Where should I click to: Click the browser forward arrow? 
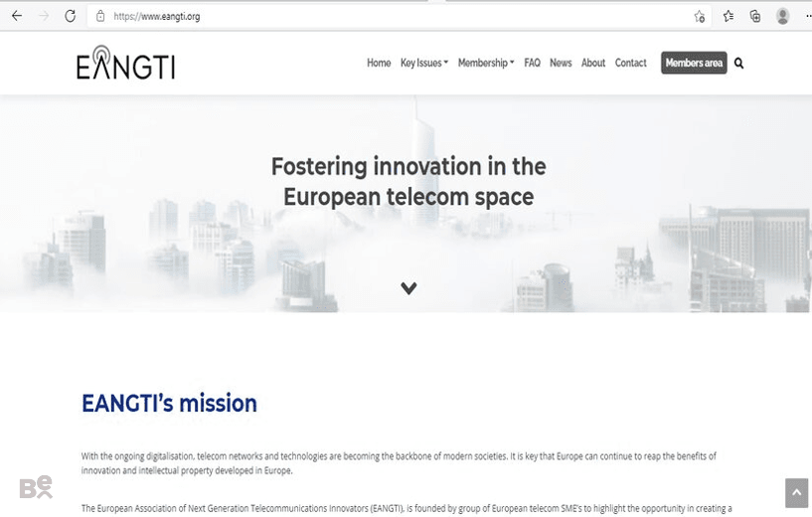point(44,16)
